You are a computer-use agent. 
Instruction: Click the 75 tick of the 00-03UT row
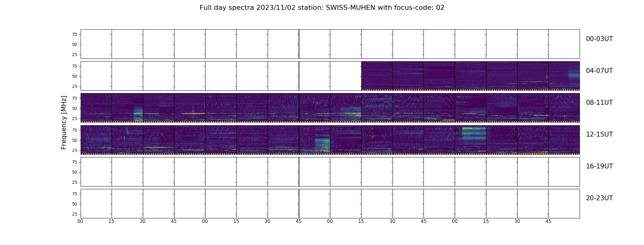[x=75, y=34]
